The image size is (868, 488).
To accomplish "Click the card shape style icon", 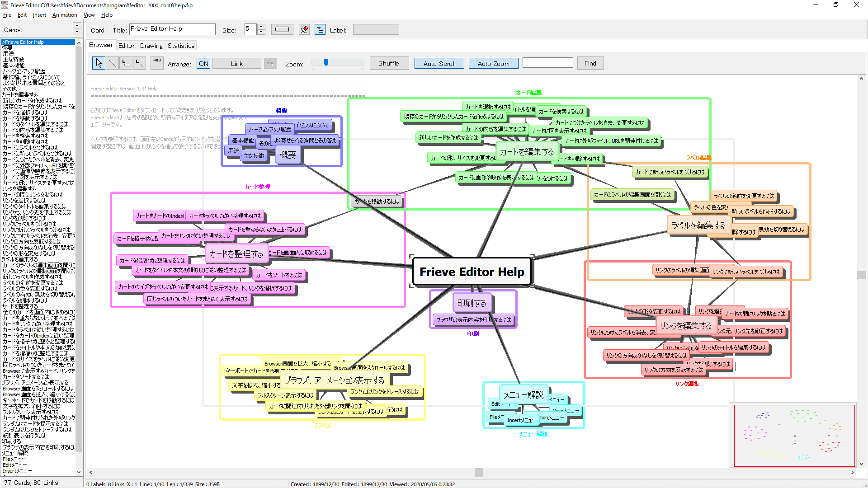I will (x=282, y=29).
